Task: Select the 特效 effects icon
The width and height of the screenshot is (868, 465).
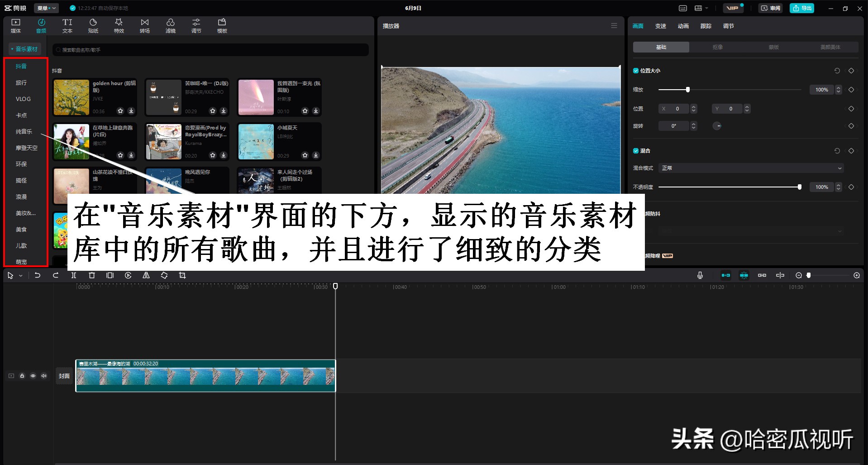Action: pos(119,25)
